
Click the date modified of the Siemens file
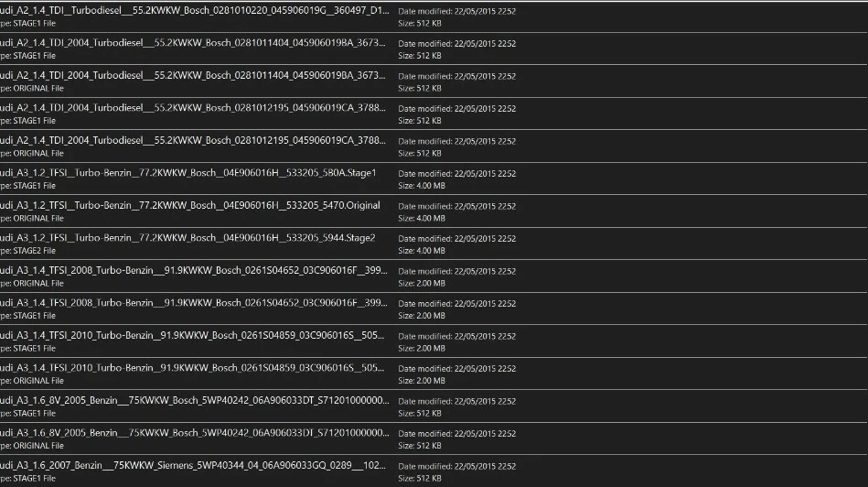457,466
